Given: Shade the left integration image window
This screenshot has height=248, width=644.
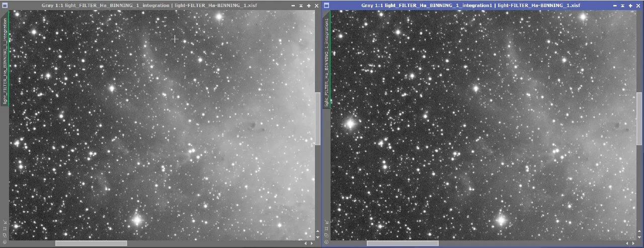Looking at the screenshot, I should [x=301, y=6].
